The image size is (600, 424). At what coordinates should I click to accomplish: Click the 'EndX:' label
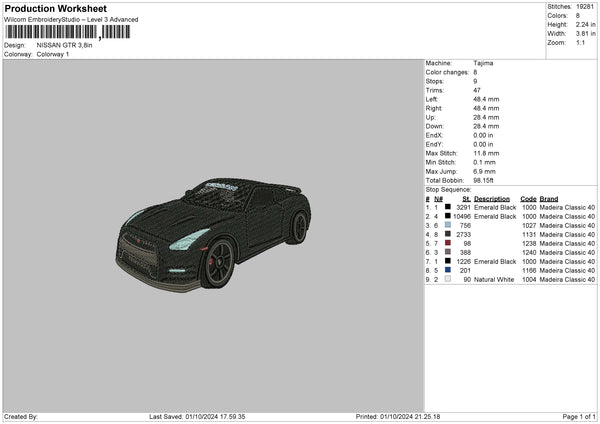pos(434,135)
